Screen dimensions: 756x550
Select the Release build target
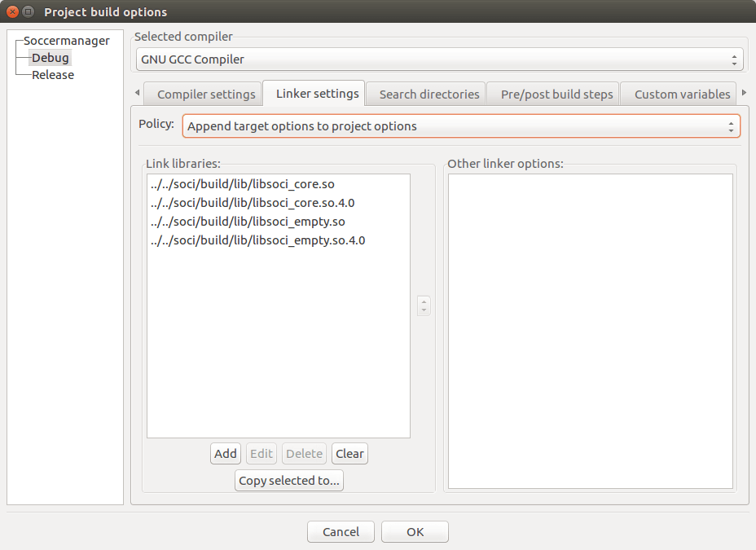click(x=53, y=75)
